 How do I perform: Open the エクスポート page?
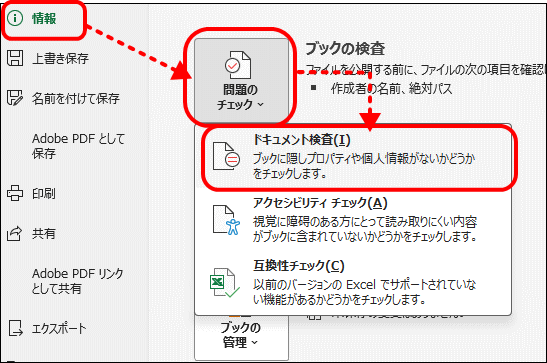(59, 328)
